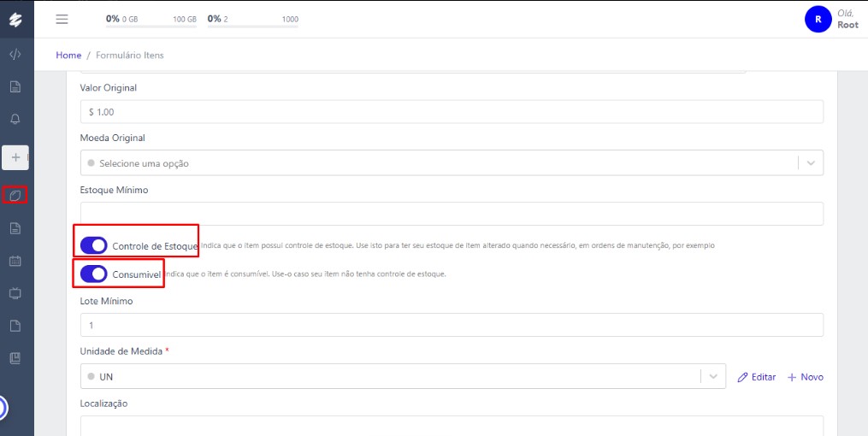Toggle the Controle de Estoque switch

pos(93,245)
